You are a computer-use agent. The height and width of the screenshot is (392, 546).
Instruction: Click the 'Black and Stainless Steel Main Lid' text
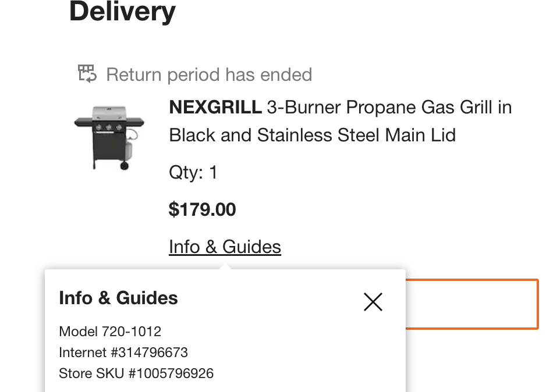[312, 136]
